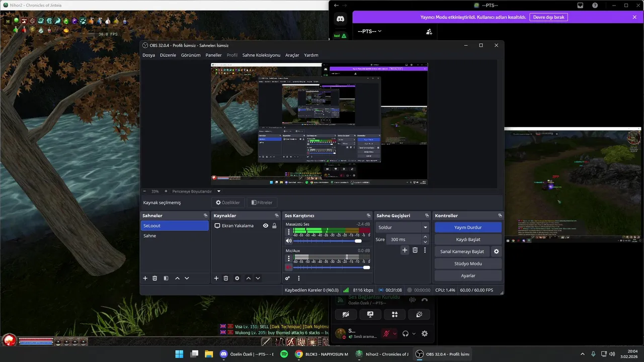The width and height of the screenshot is (644, 362).
Task: Open scene filters icon in Sahneler toolbar
Action: [x=166, y=278]
